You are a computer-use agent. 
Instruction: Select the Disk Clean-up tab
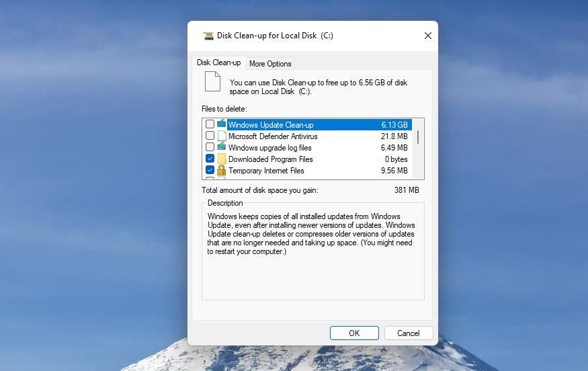(218, 63)
